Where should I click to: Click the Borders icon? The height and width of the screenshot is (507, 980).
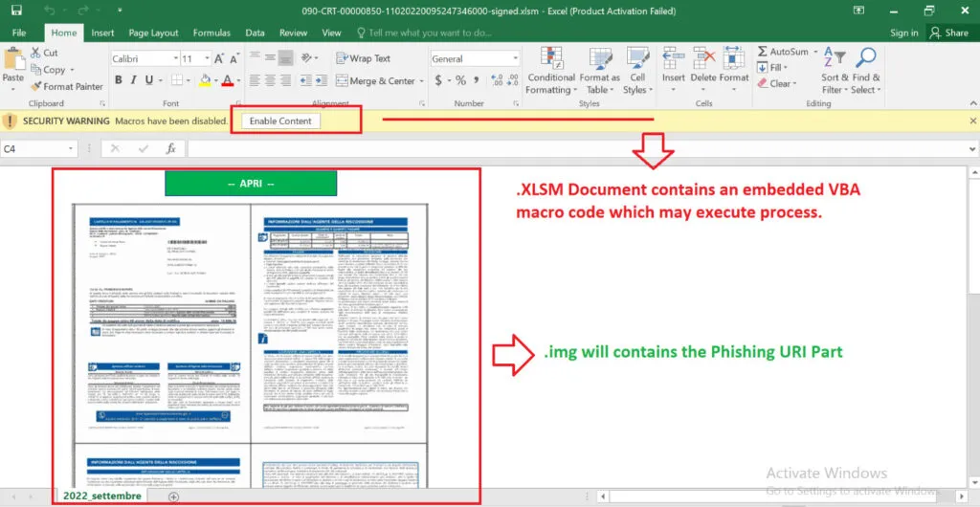click(177, 80)
